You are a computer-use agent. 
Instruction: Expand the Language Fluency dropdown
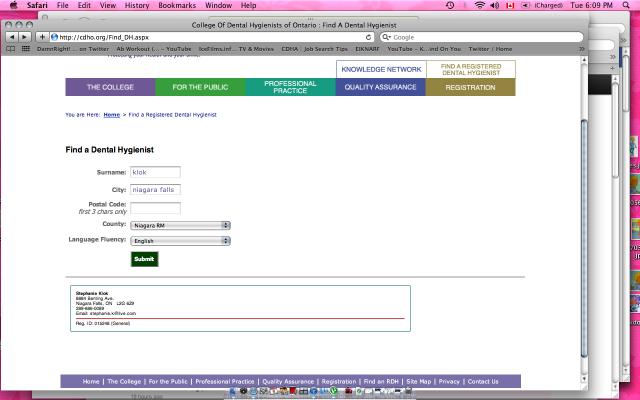pyautogui.click(x=180, y=241)
